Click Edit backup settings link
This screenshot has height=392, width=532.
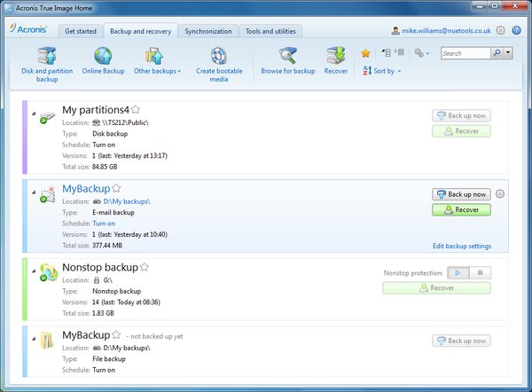tap(461, 246)
